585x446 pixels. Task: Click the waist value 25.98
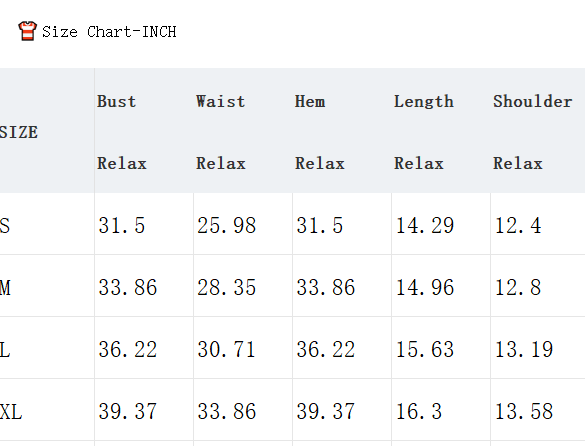point(226,225)
